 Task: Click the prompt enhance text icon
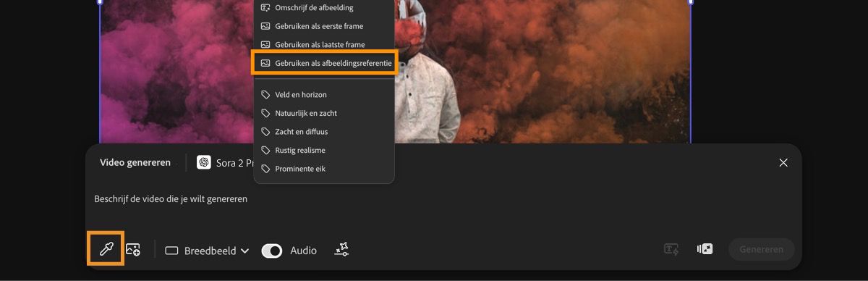point(671,250)
